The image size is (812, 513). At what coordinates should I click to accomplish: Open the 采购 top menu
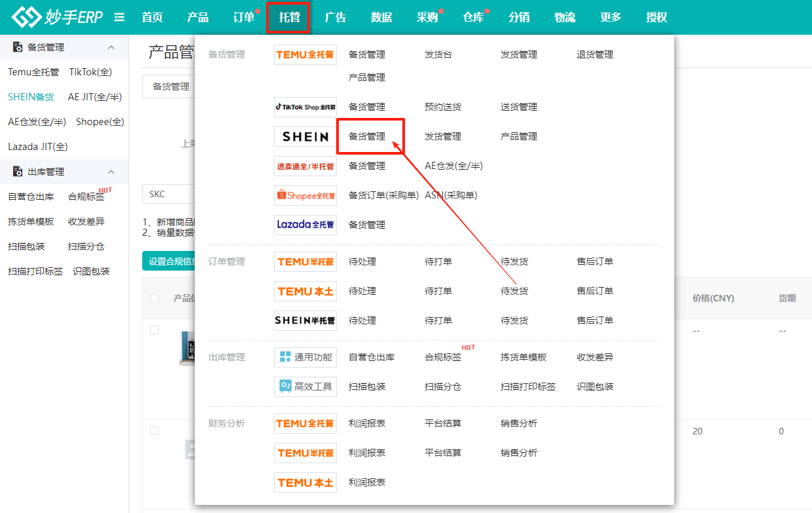[x=427, y=17]
